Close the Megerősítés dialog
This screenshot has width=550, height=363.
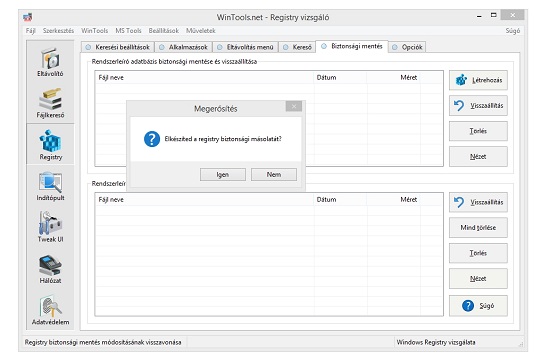click(x=294, y=106)
